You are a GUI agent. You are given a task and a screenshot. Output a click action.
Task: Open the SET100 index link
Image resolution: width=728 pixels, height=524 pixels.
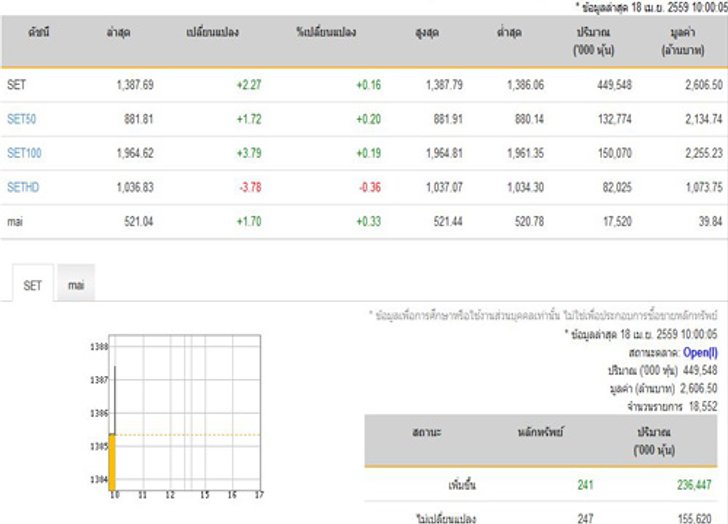[x=24, y=153]
